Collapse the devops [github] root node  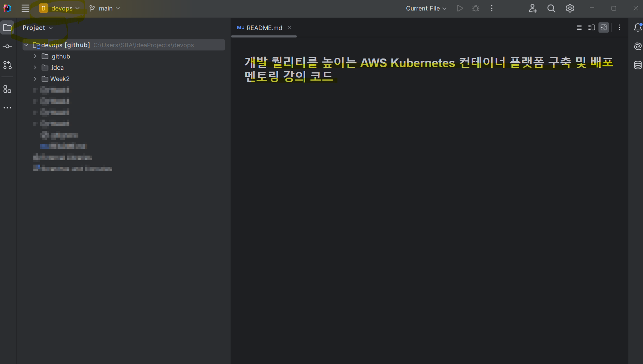26,45
